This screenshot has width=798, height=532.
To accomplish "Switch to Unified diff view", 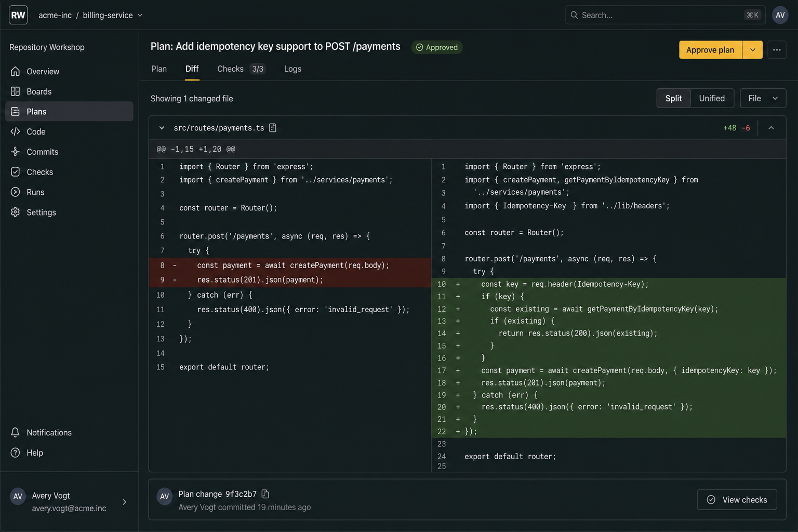I will [x=712, y=98].
